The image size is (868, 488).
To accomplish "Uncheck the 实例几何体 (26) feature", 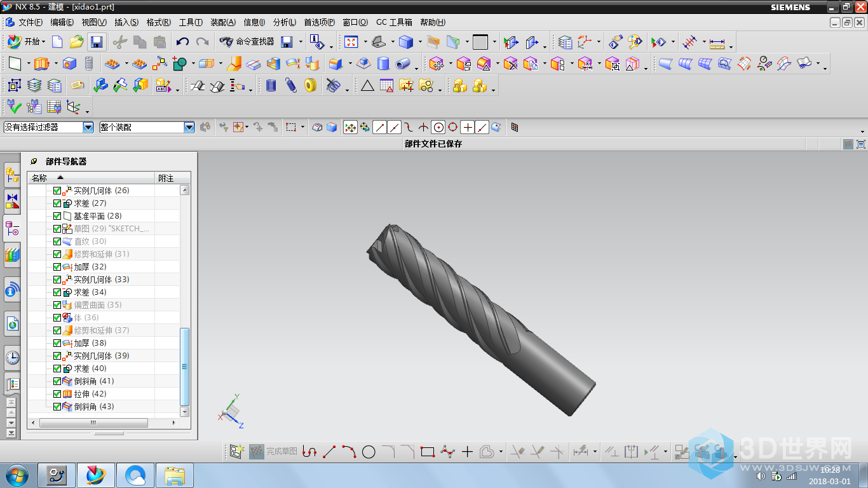I will 57,191.
